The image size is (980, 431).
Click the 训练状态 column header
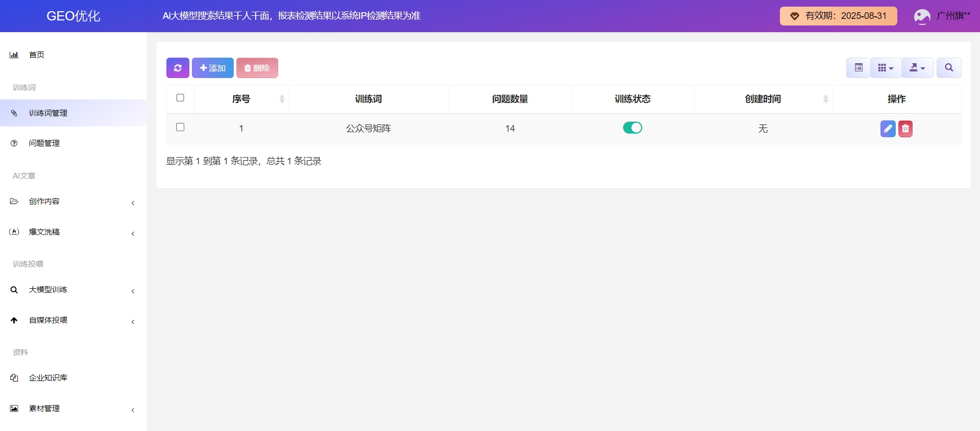632,99
